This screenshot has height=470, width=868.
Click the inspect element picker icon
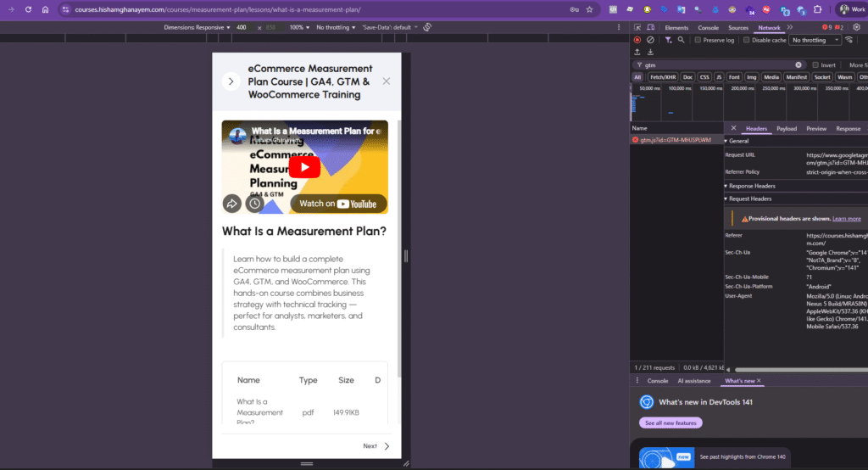coord(637,28)
